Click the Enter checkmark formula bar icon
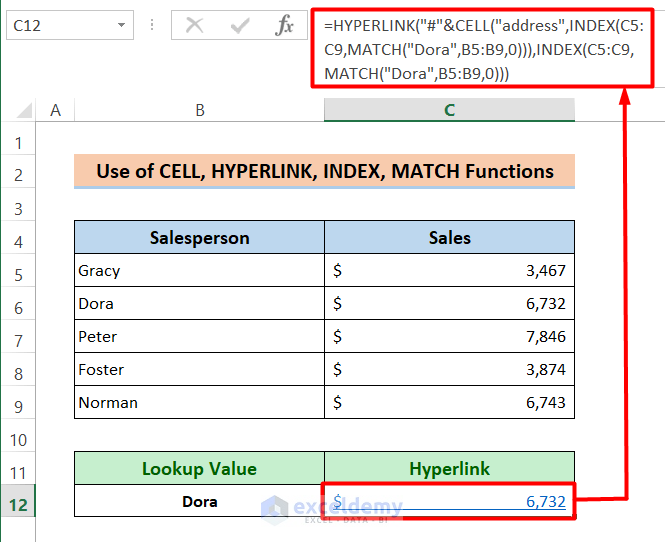 click(x=240, y=26)
